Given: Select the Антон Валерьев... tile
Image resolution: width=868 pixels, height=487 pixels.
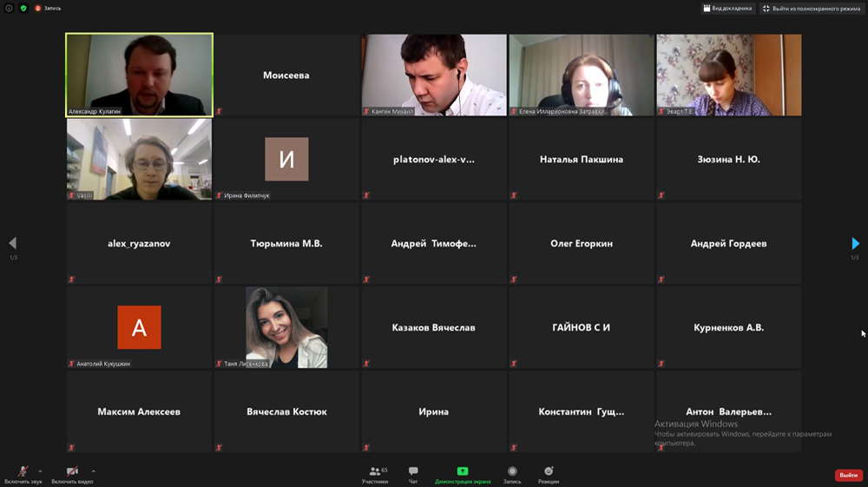Looking at the screenshot, I should pos(729,411).
